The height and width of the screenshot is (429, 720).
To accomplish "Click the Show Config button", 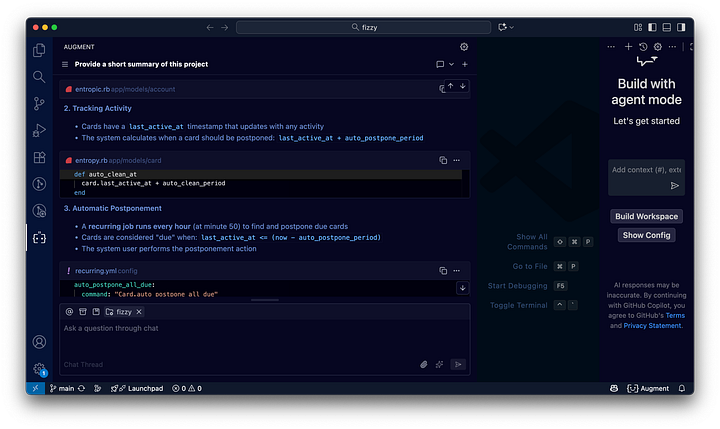I will [x=646, y=235].
